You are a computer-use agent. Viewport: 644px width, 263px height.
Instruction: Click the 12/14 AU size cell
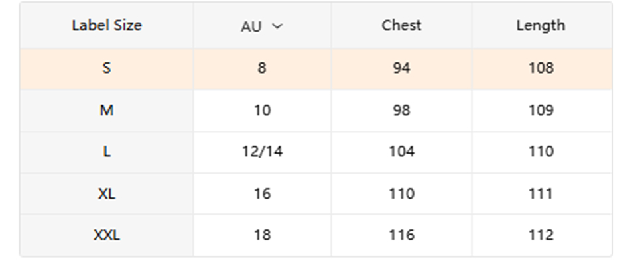262,152
